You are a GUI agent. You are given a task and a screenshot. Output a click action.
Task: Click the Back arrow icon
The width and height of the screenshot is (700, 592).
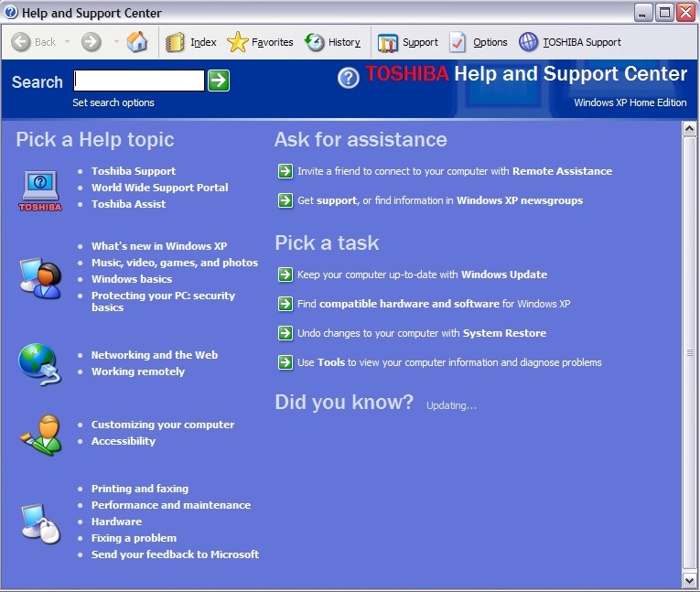click(x=20, y=42)
